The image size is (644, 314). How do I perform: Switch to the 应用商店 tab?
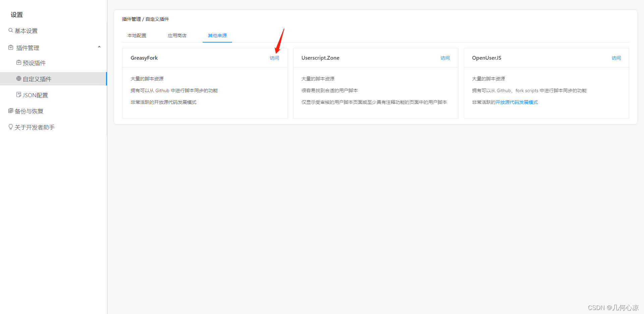(x=177, y=36)
